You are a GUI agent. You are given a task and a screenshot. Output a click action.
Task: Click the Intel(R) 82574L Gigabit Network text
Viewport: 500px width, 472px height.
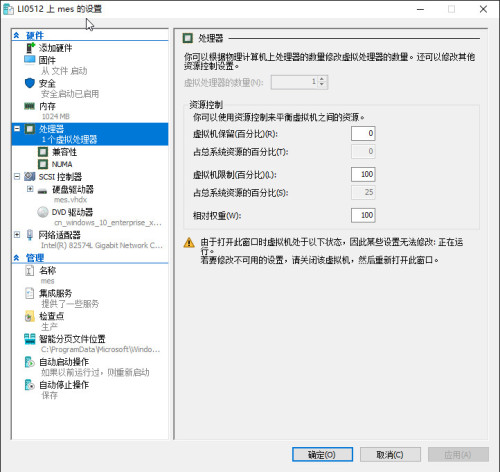coord(102,245)
